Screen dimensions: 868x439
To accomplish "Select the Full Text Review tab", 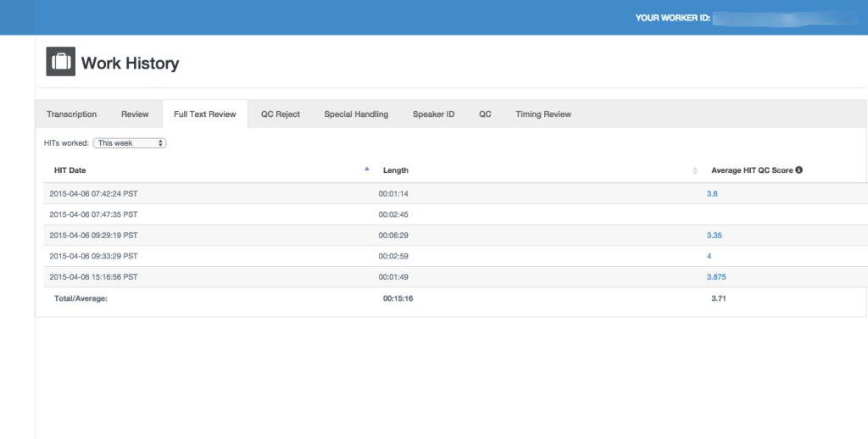I will (205, 114).
